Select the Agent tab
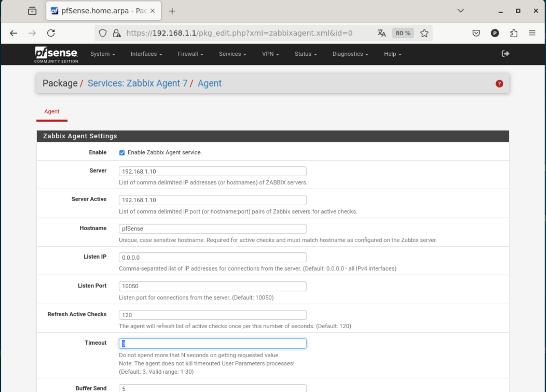546x392 pixels. point(52,111)
